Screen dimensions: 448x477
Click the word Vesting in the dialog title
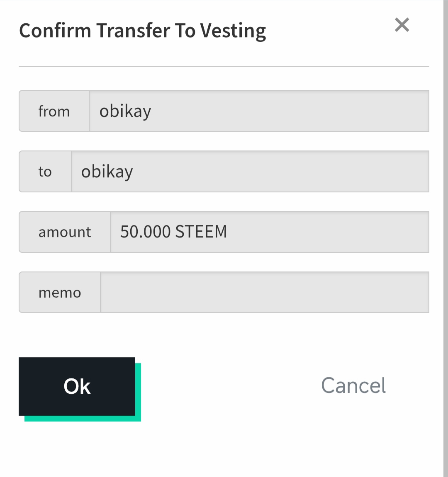233,31
